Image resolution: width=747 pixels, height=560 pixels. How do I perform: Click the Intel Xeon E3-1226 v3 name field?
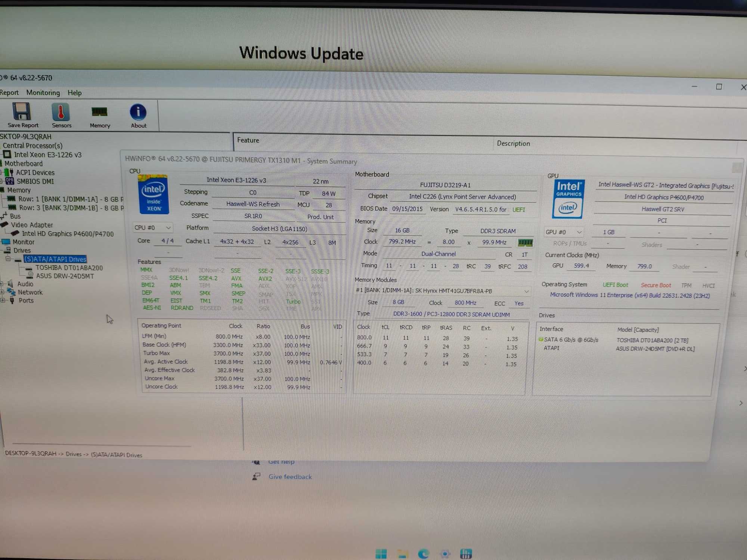pos(236,180)
